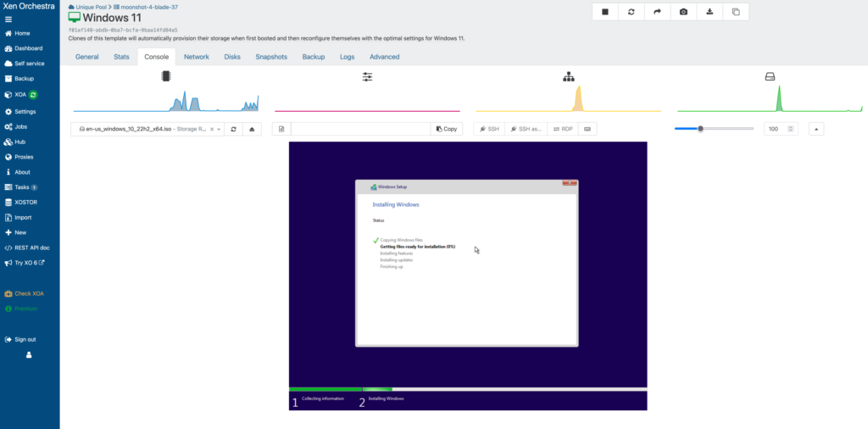Click the Export VM download icon
Image resolution: width=868 pixels, height=429 pixels.
[x=709, y=12]
